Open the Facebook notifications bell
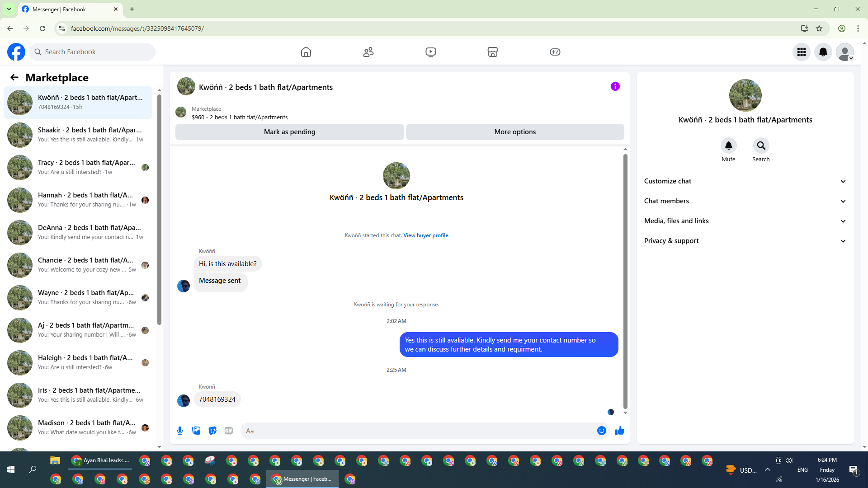868x488 pixels. [823, 52]
